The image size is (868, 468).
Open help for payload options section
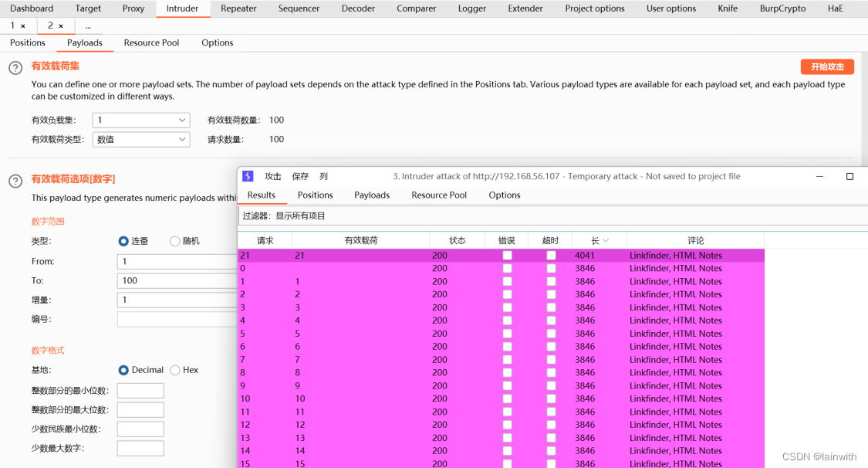pyautogui.click(x=15, y=181)
